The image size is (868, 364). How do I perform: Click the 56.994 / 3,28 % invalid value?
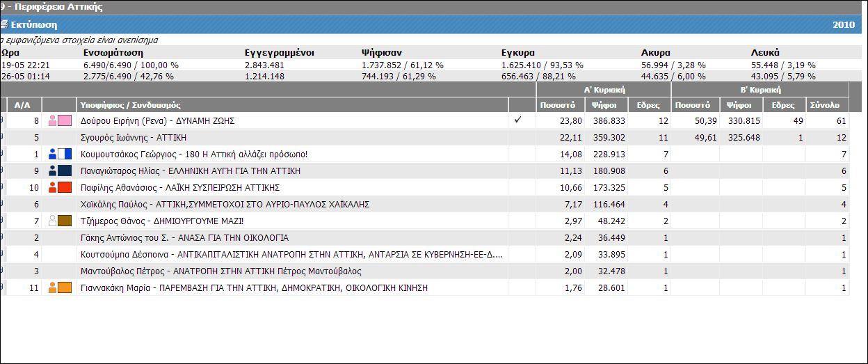673,65
